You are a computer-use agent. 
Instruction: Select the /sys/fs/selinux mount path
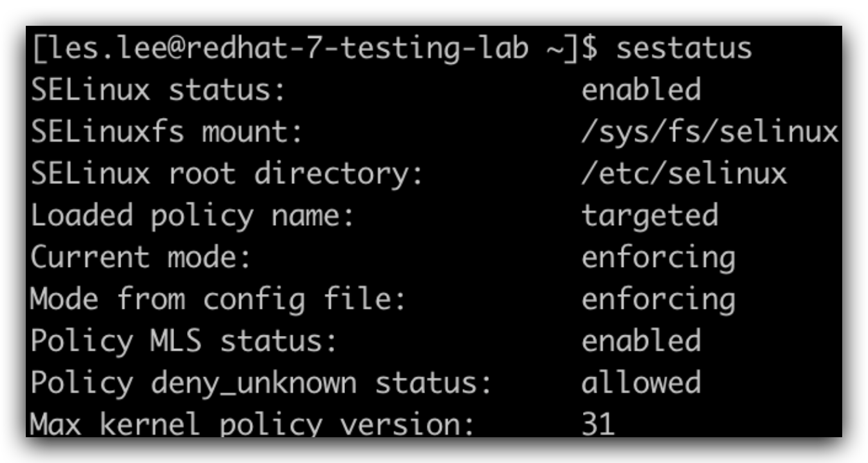point(709,133)
